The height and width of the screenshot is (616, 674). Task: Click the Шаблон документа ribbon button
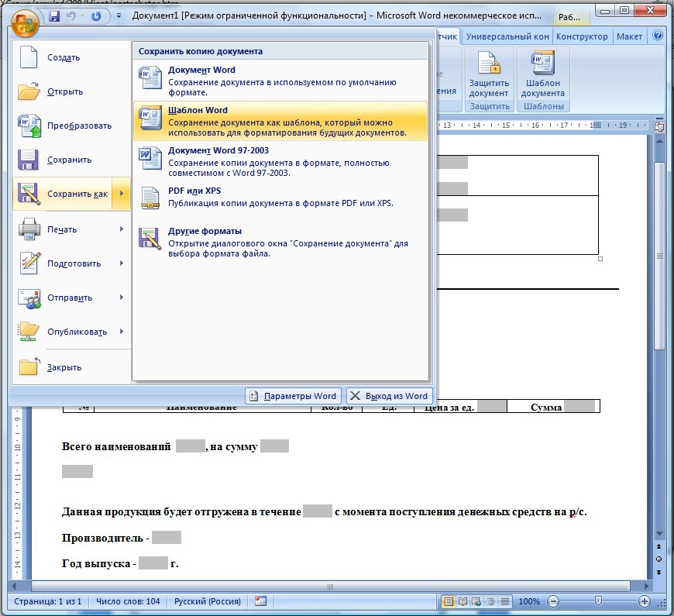[543, 74]
